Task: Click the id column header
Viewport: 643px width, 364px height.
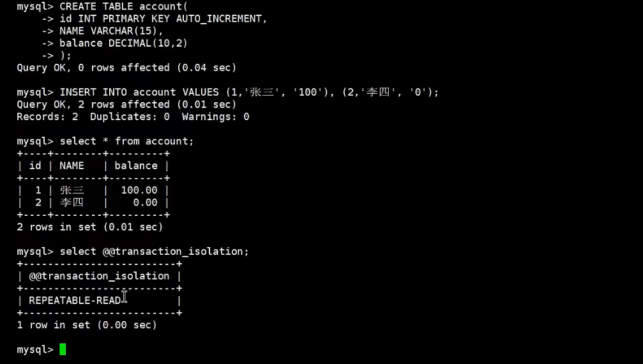Action: tap(35, 165)
